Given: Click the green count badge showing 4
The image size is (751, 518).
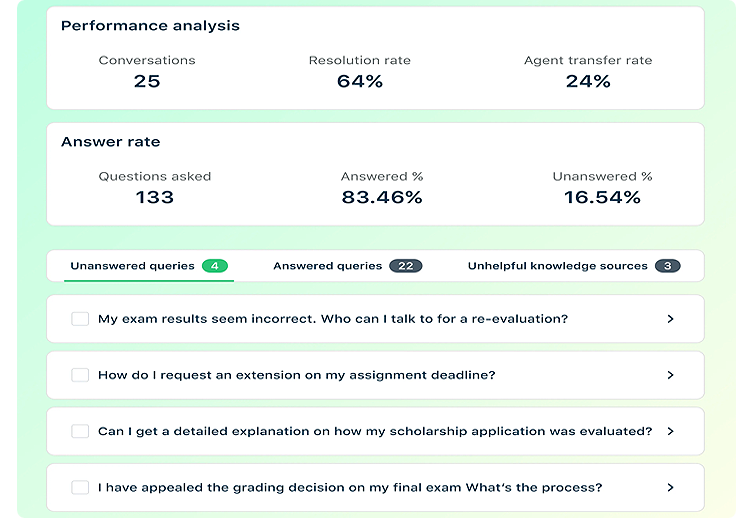Looking at the screenshot, I should 215,266.
